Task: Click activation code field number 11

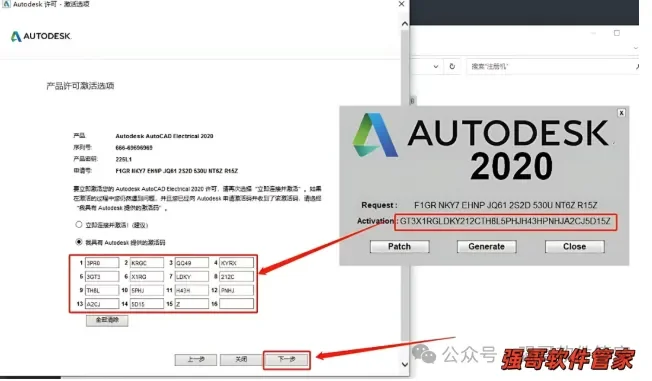Action: pyautogui.click(x=192, y=290)
